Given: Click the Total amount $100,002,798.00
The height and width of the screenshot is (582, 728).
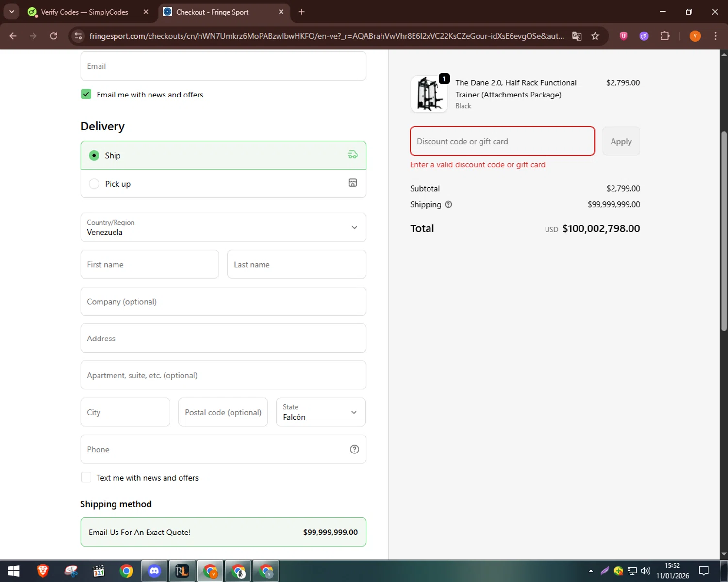Looking at the screenshot, I should click(x=601, y=228).
